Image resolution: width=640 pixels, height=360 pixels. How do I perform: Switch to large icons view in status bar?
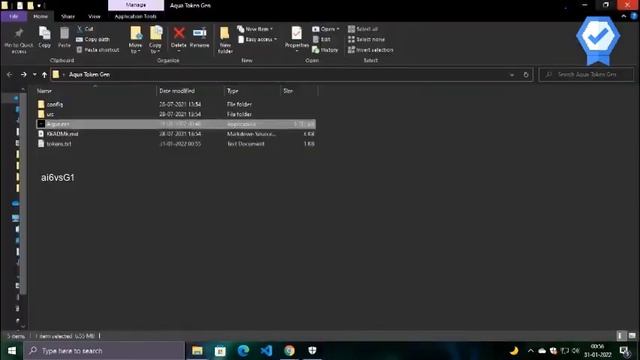632,336
